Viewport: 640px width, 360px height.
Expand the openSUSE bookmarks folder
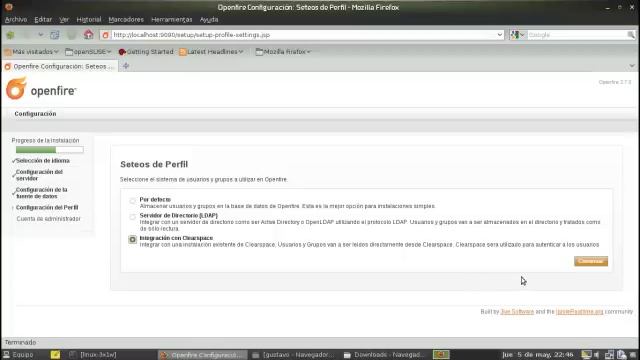pos(88,52)
